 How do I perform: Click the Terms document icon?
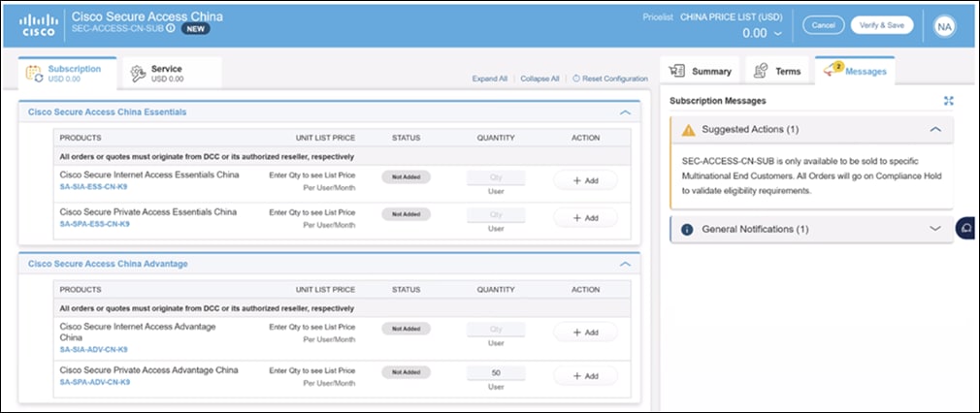point(761,71)
